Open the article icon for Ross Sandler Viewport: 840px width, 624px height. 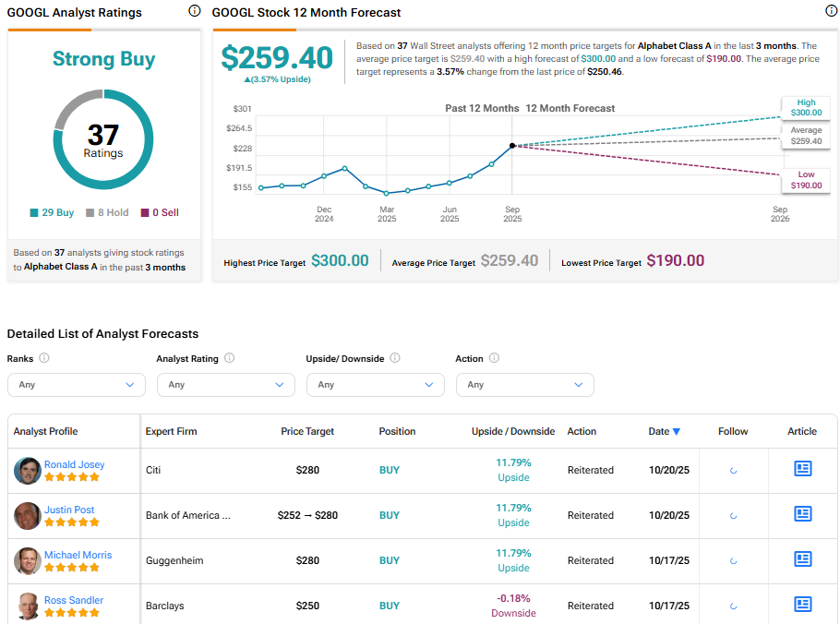click(802, 605)
